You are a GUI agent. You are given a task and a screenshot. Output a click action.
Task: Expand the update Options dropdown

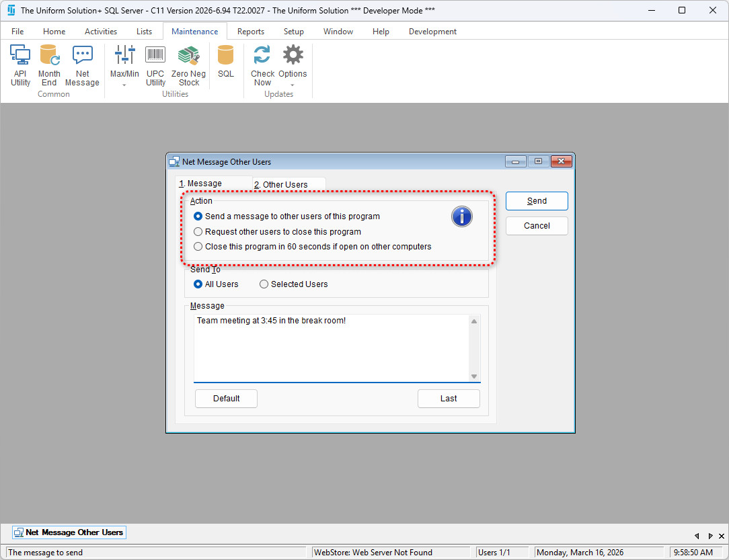[x=293, y=85]
